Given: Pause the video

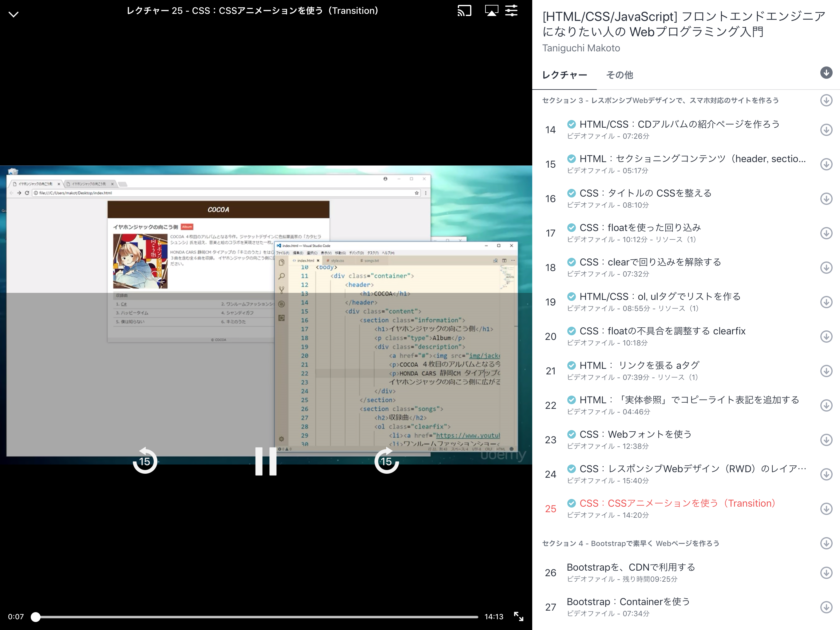Looking at the screenshot, I should (266, 461).
